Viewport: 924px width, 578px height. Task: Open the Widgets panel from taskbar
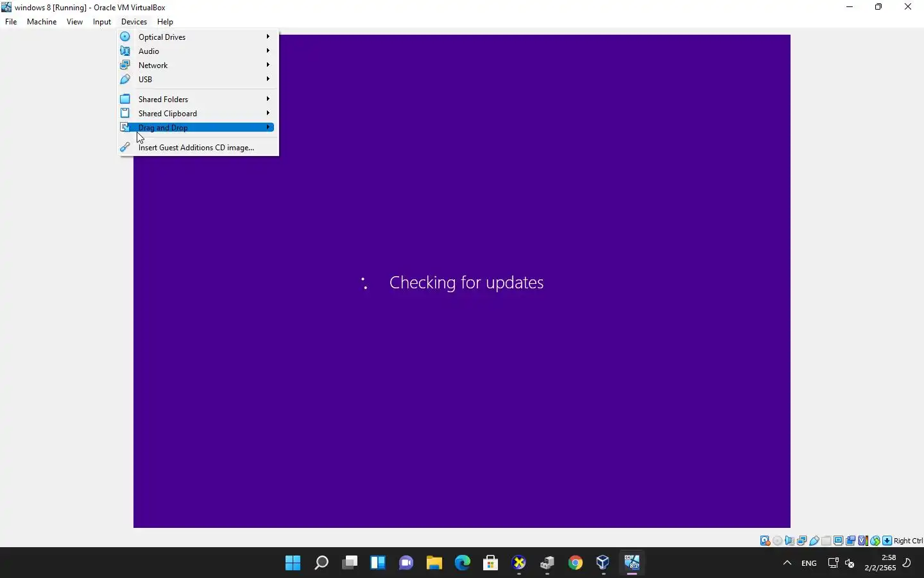point(378,563)
